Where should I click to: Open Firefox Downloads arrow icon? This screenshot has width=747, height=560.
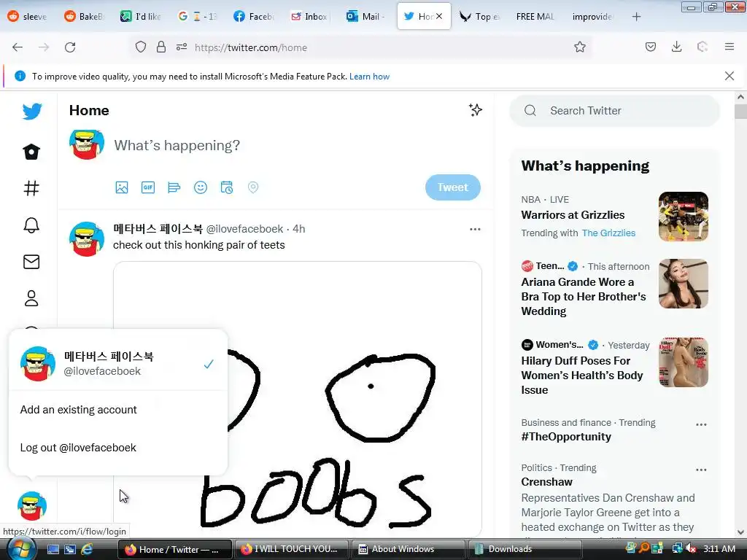point(676,47)
